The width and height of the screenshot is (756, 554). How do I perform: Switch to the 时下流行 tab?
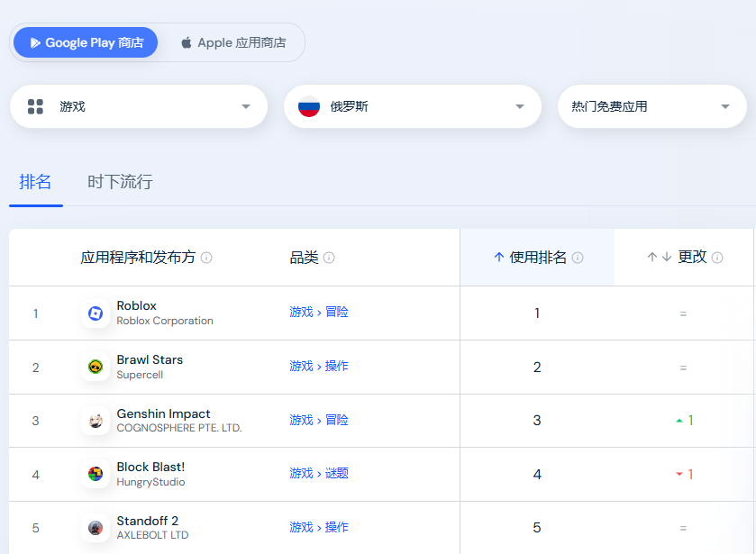(x=120, y=182)
